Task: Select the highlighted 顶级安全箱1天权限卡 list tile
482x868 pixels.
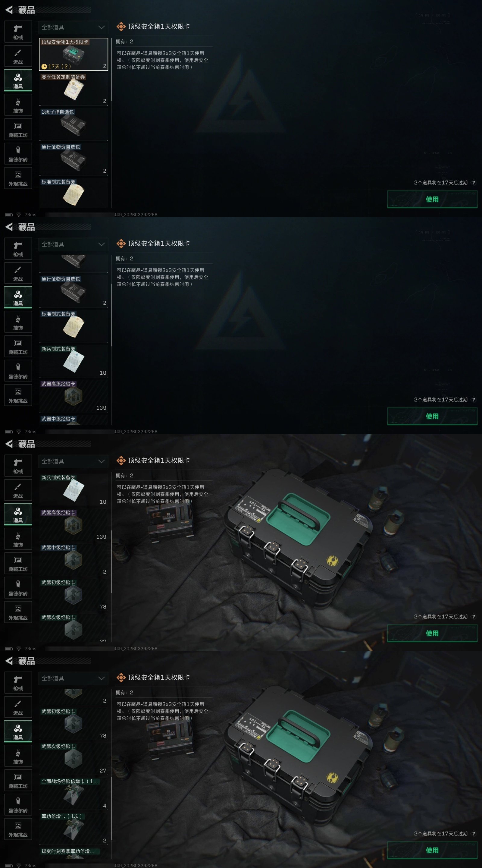Action: [x=74, y=54]
